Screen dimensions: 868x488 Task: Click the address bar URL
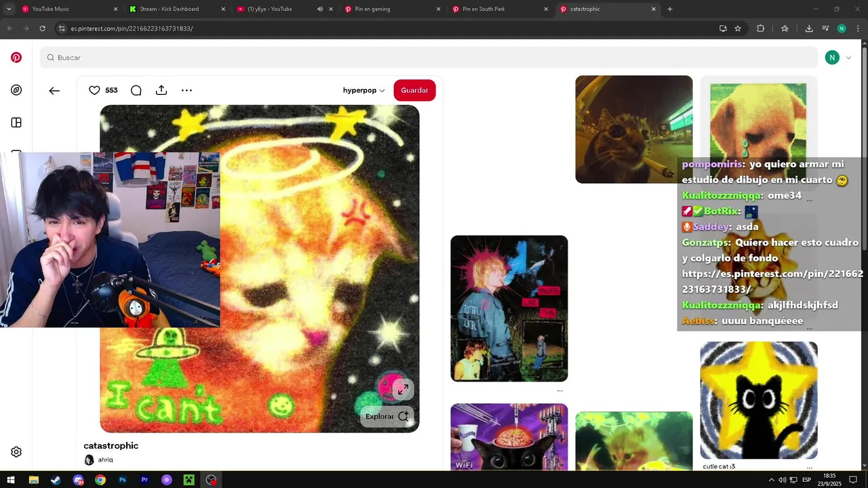132,28
